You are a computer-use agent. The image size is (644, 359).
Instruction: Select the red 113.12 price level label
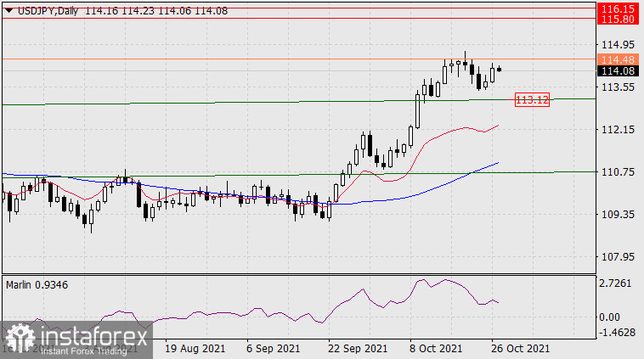[533, 100]
